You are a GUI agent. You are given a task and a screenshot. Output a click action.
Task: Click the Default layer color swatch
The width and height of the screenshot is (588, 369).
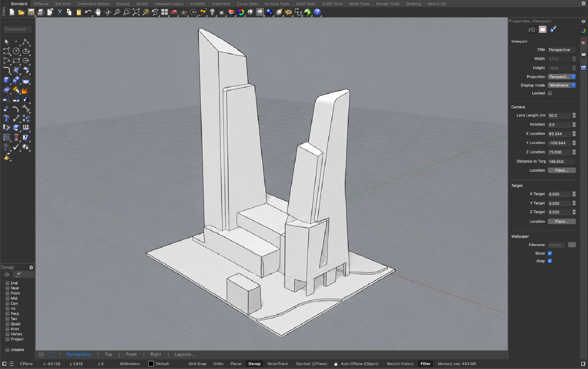click(151, 364)
